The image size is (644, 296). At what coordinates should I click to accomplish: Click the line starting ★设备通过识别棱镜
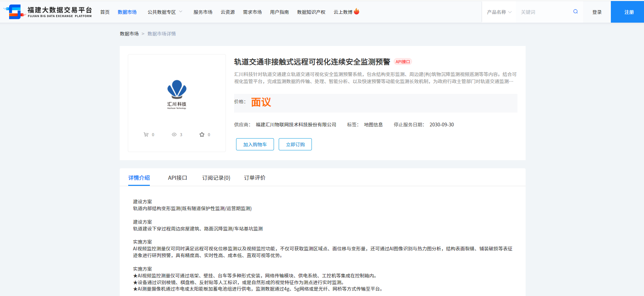pyautogui.click(x=239, y=282)
